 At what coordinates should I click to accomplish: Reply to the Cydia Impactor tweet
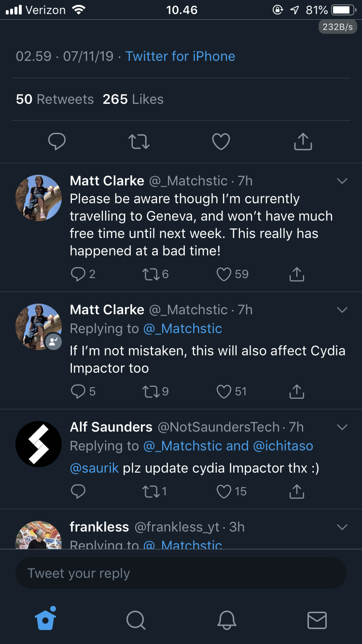point(78,392)
